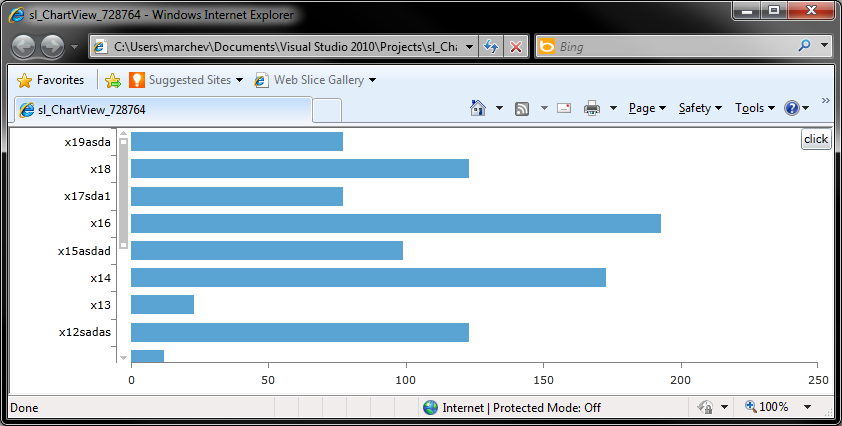Click the x19asda bar
842x426 pixels.
[x=237, y=141]
